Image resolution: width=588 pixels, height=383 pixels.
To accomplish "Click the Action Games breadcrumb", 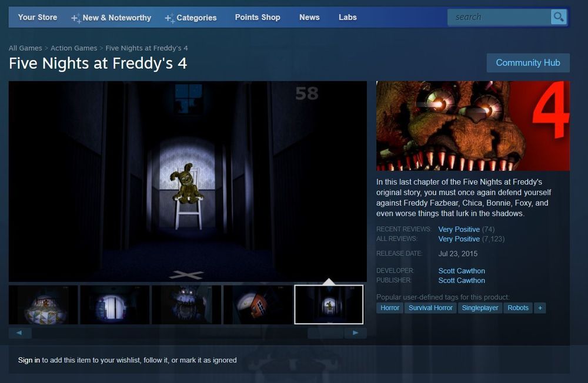I will tap(74, 48).
